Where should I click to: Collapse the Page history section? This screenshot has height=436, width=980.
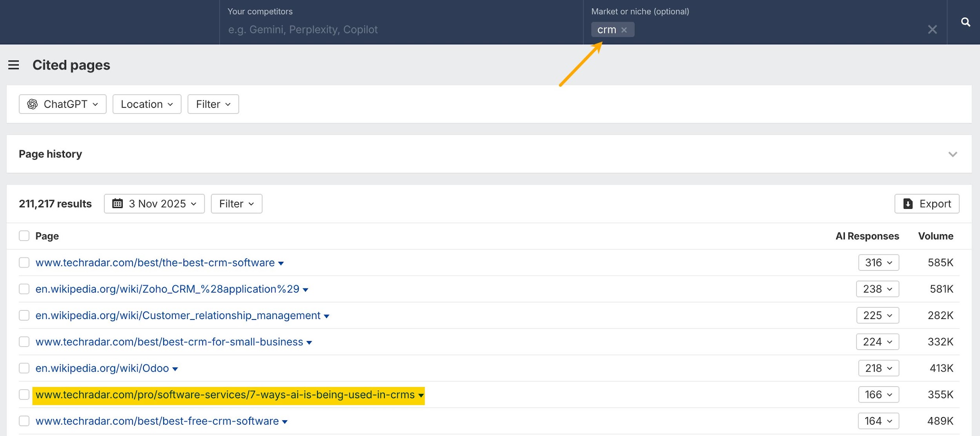pos(953,154)
